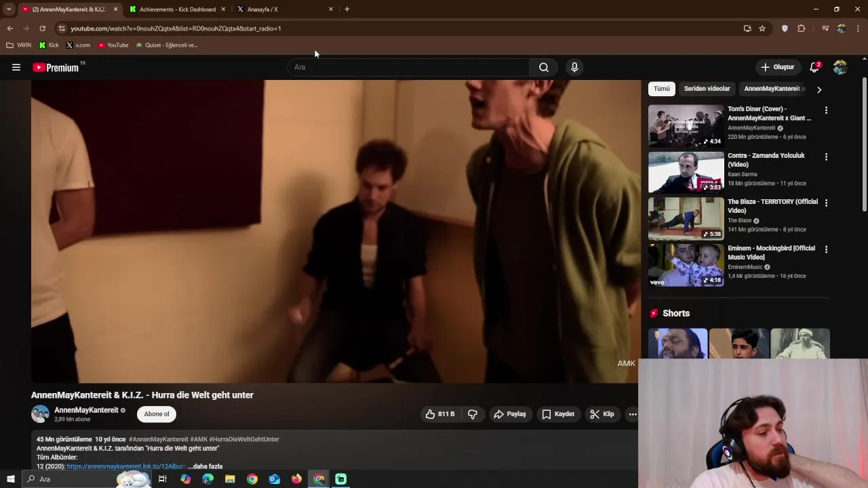The height and width of the screenshot is (488, 868).
Task: Click install app icon in address bar
Action: (747, 28)
